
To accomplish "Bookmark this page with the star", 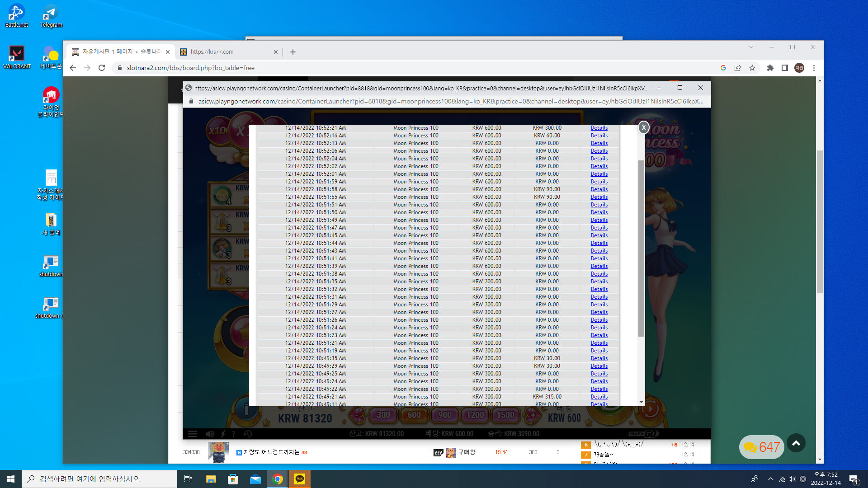I will point(752,68).
